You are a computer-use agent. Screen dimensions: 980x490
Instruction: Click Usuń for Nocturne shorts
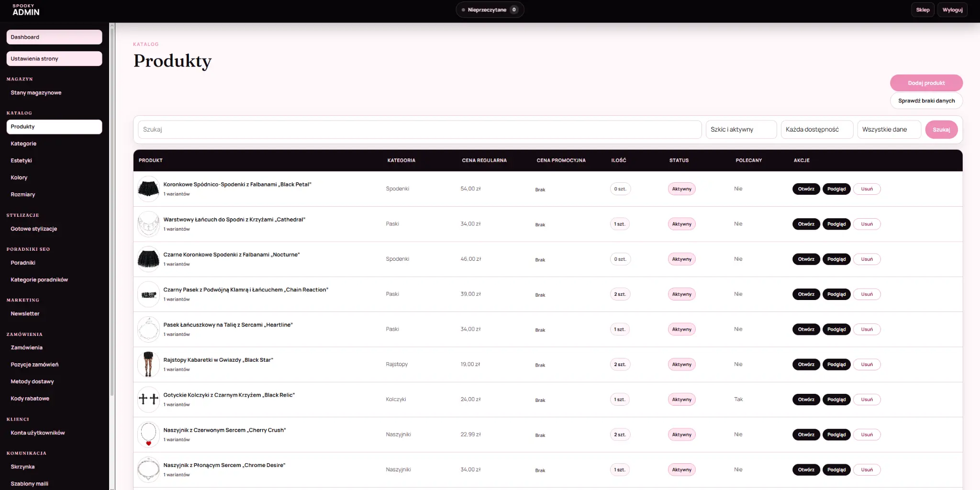[x=867, y=259]
